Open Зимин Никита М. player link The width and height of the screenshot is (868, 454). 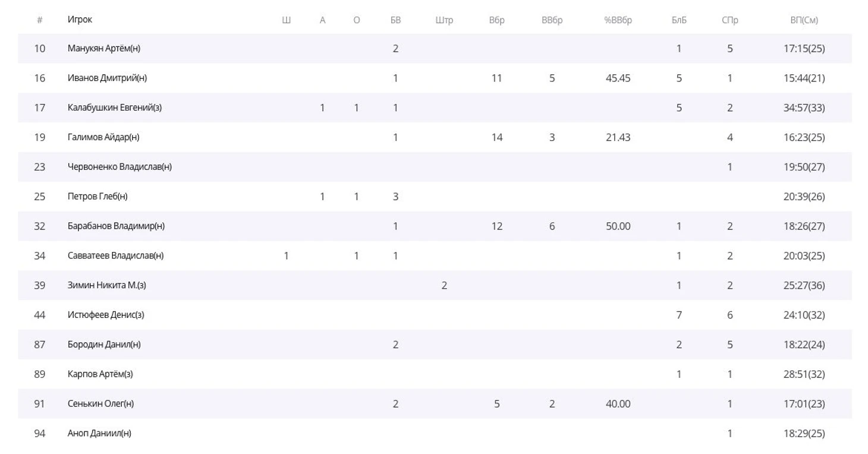click(106, 285)
